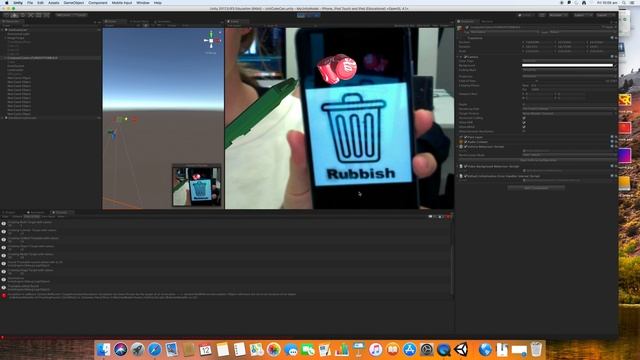This screenshot has height=360, width=640.
Task: Open Photos from the Dock
Action: [273, 350]
